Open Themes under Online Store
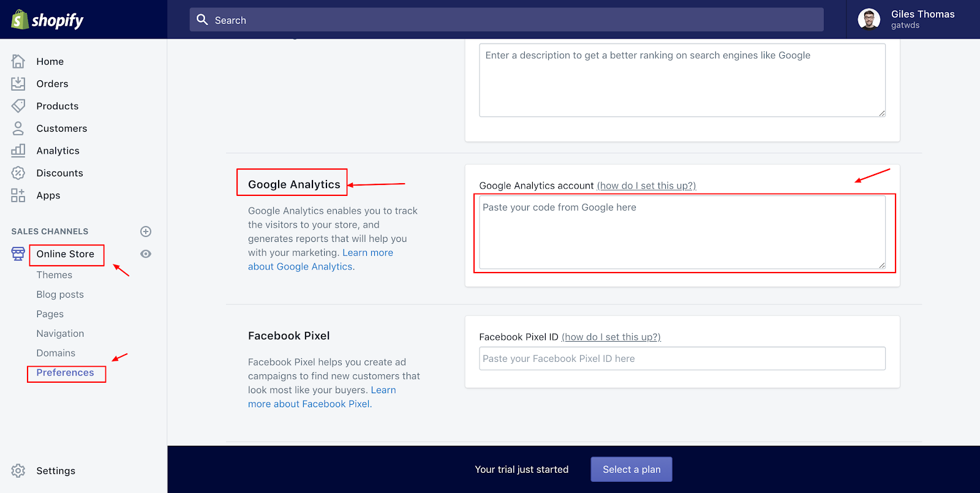Viewport: 980px width, 493px height. tap(55, 275)
